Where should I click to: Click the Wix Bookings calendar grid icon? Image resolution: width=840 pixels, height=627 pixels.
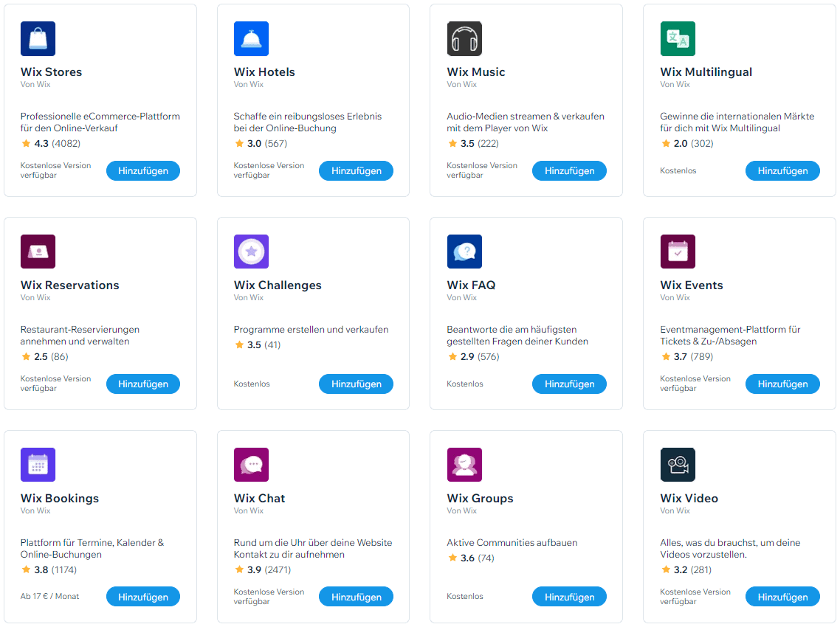click(x=38, y=465)
